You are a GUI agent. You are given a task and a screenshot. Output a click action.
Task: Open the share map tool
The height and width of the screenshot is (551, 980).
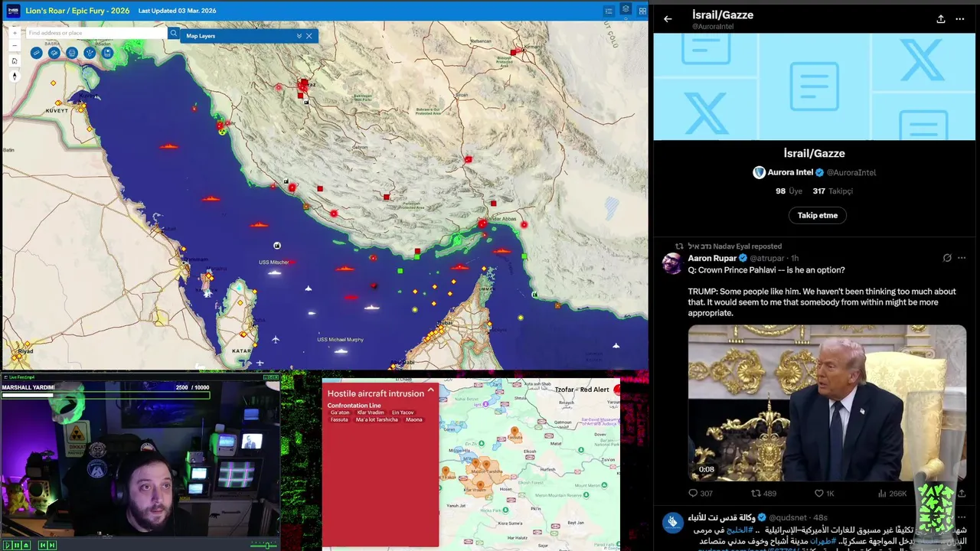click(x=90, y=53)
